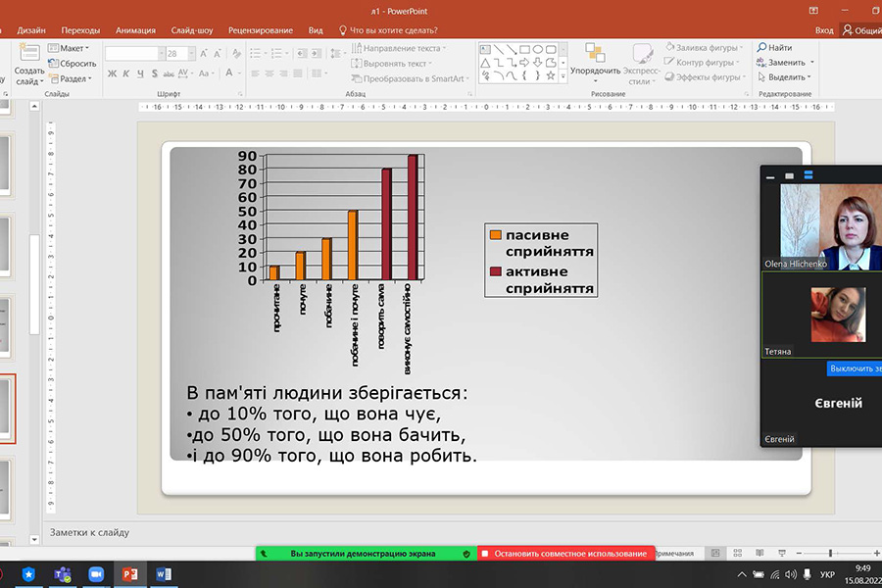
Task: Open the Макет (Layout) dropdown
Action: coord(71,48)
